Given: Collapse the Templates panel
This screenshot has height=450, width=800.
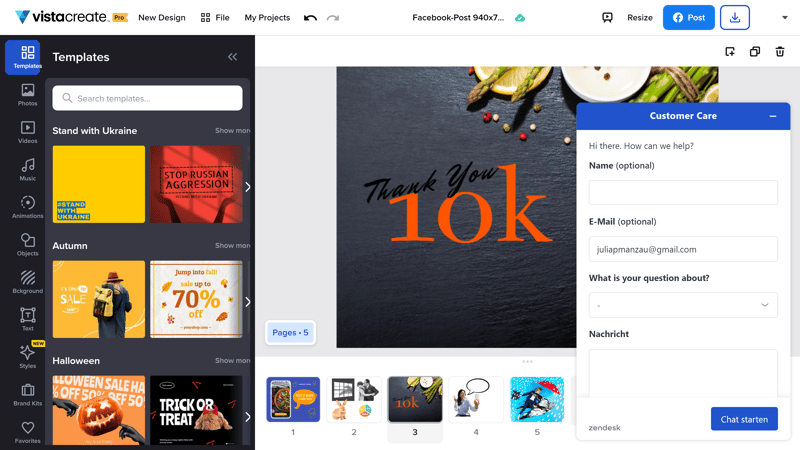Looking at the screenshot, I should (232, 57).
